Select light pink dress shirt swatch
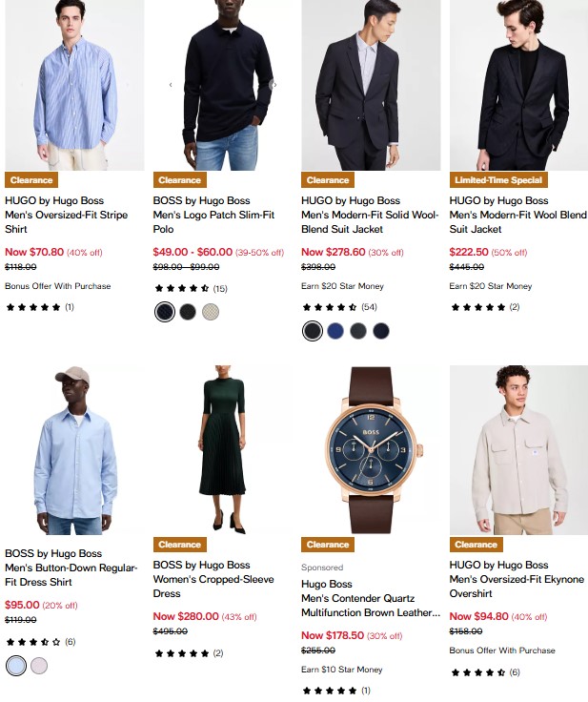This screenshot has height=702, width=588. (x=39, y=666)
